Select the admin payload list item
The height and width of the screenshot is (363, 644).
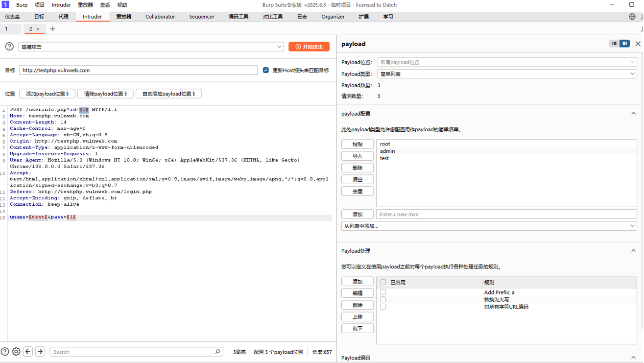coord(506,151)
